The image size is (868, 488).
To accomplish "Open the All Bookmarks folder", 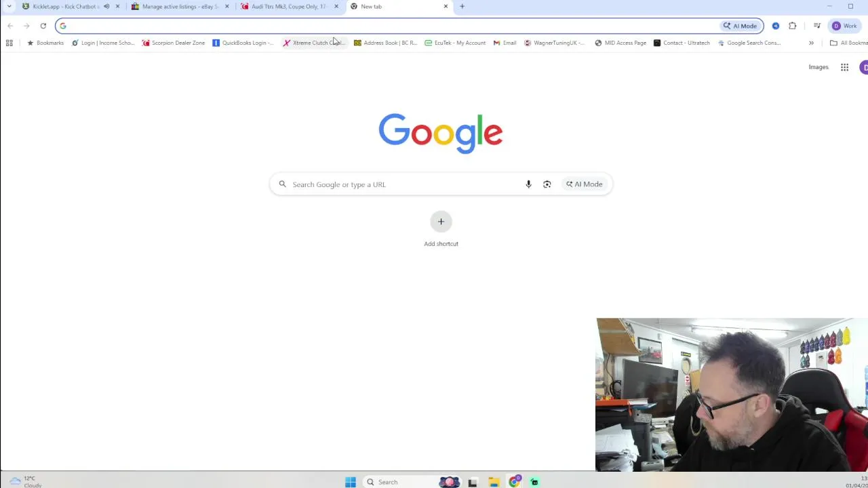I will (x=848, y=43).
